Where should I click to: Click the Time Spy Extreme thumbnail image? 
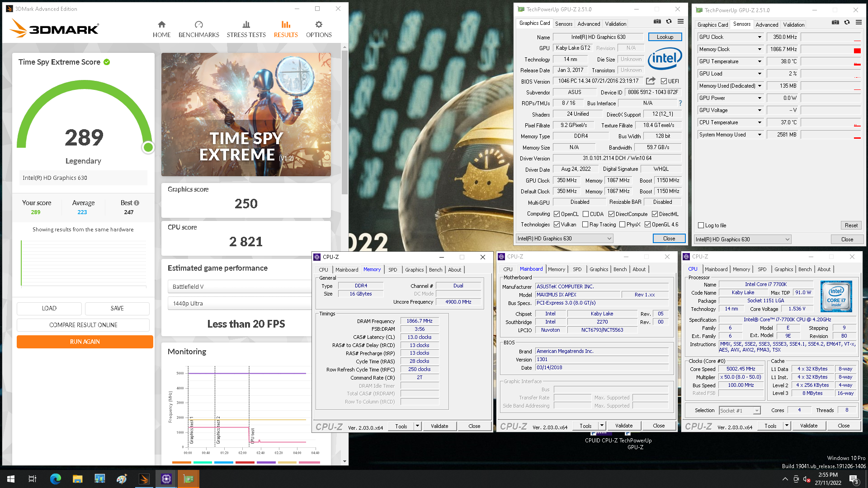246,114
